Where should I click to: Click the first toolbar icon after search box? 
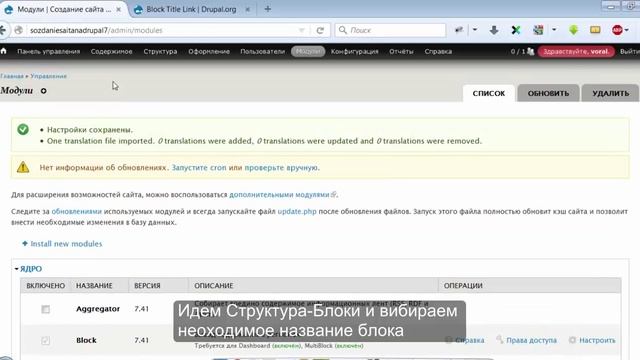click(459, 30)
